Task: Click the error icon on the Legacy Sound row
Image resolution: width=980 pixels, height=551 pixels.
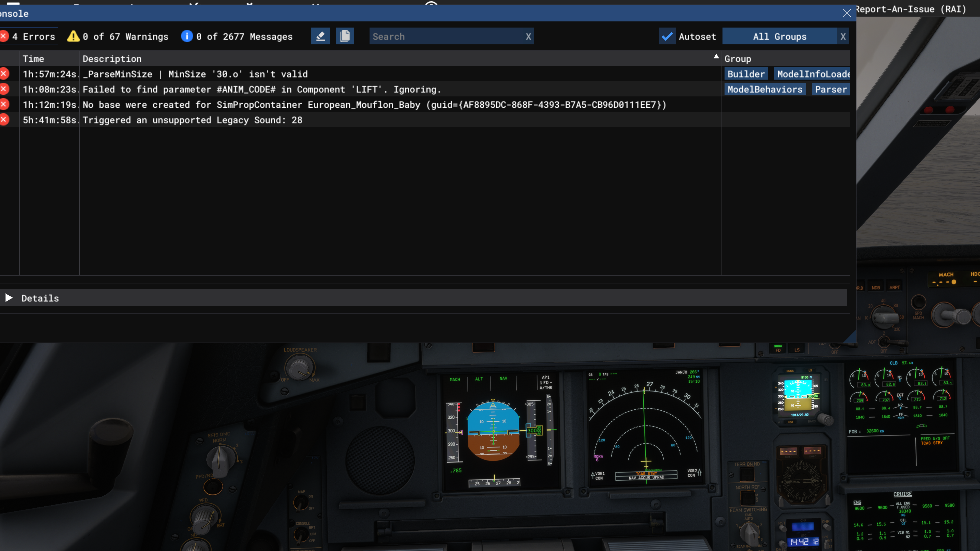Action: 4,120
